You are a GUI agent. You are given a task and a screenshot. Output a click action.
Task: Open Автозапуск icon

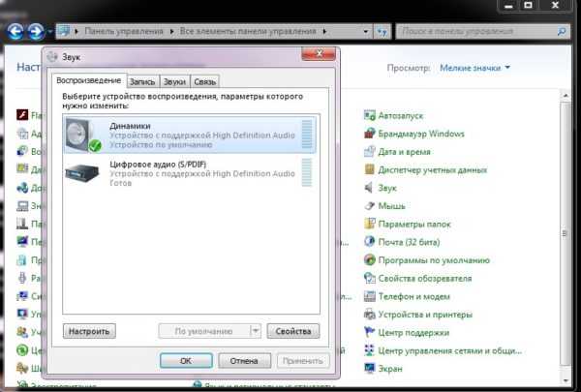pyautogui.click(x=370, y=115)
